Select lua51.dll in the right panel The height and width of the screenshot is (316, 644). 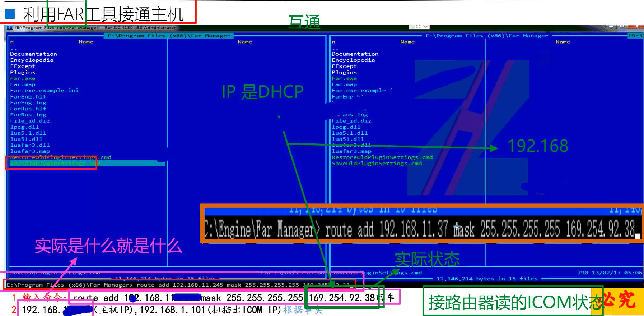(x=348, y=139)
